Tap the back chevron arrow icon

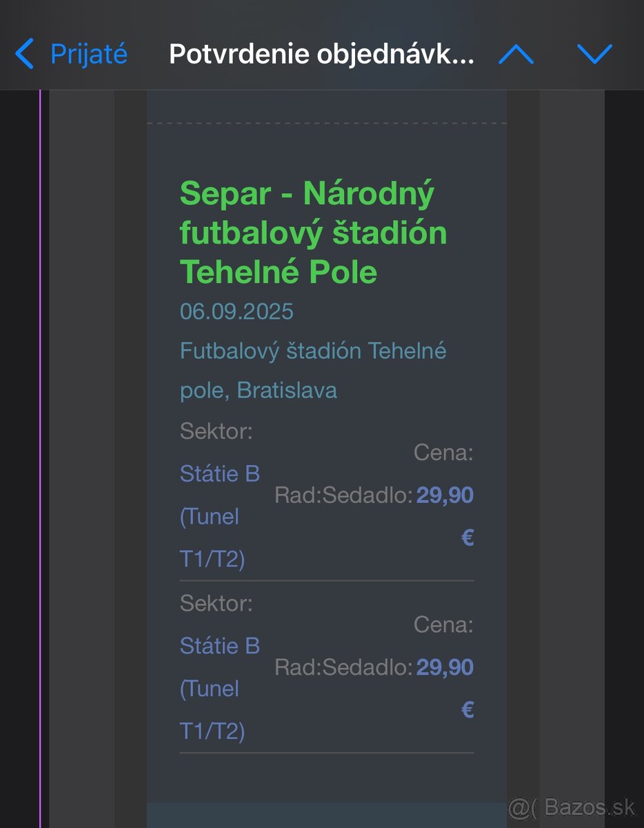click(x=24, y=54)
